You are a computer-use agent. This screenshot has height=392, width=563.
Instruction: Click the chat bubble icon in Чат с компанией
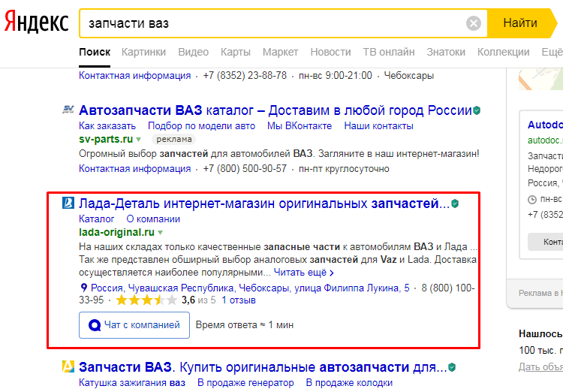coord(95,325)
